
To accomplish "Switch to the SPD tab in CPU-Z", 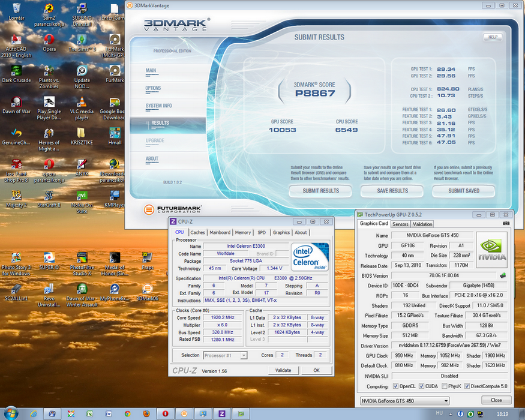I will tap(262, 232).
